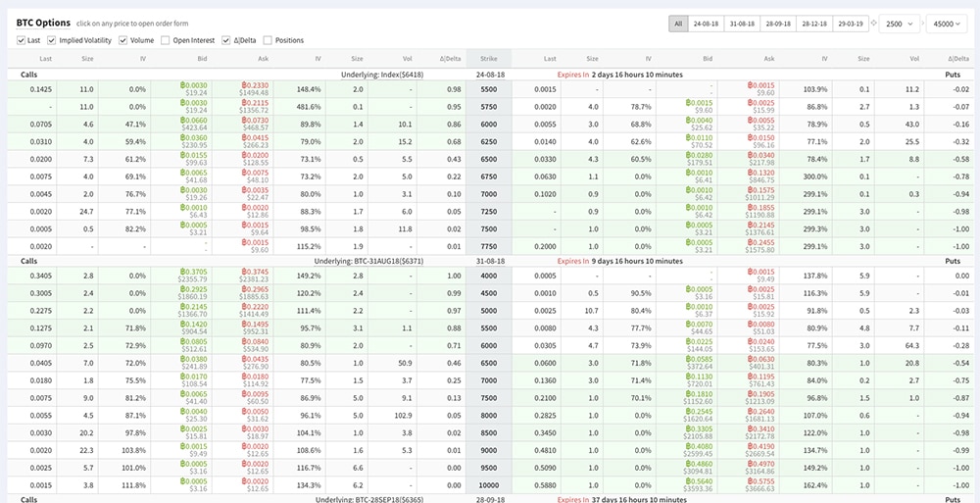Select the All expiries tab

click(x=678, y=23)
